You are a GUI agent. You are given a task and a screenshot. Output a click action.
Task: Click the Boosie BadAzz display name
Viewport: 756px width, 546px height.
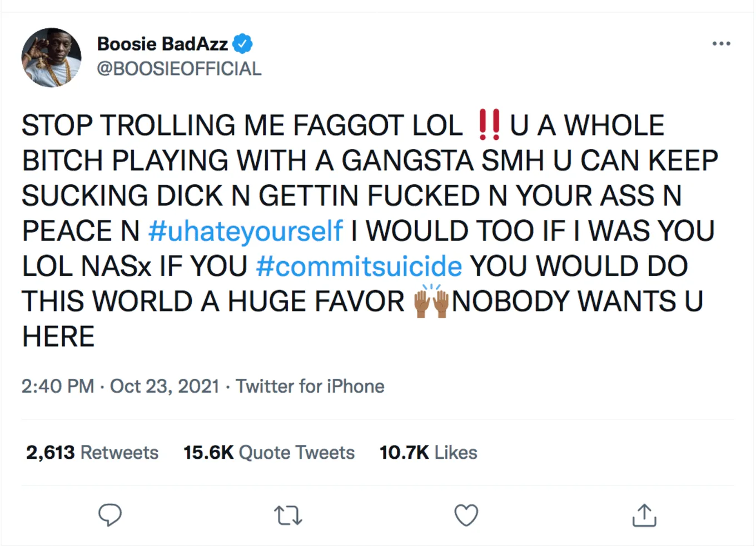pos(162,43)
